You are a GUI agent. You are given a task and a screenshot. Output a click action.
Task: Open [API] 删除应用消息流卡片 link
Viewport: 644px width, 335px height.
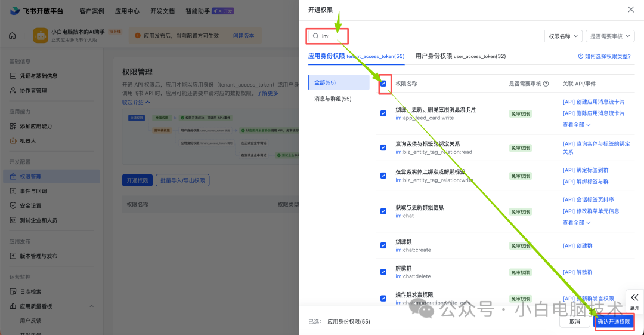coord(593,113)
